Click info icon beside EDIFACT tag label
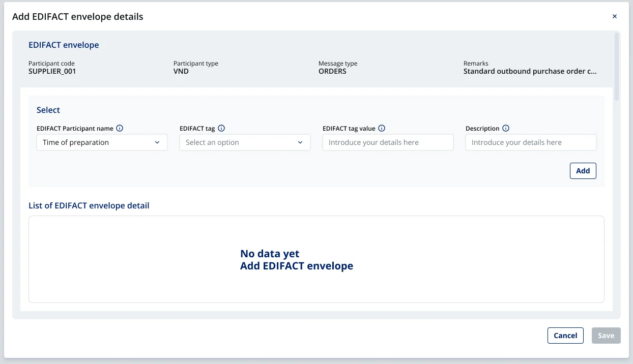Screen dimensions: 633x364 pos(221,129)
